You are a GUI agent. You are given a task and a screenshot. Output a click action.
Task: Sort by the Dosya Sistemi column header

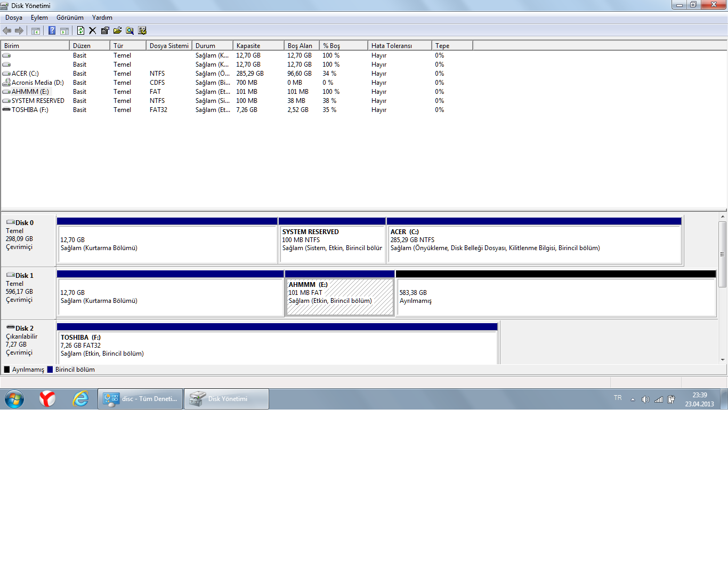coord(169,46)
